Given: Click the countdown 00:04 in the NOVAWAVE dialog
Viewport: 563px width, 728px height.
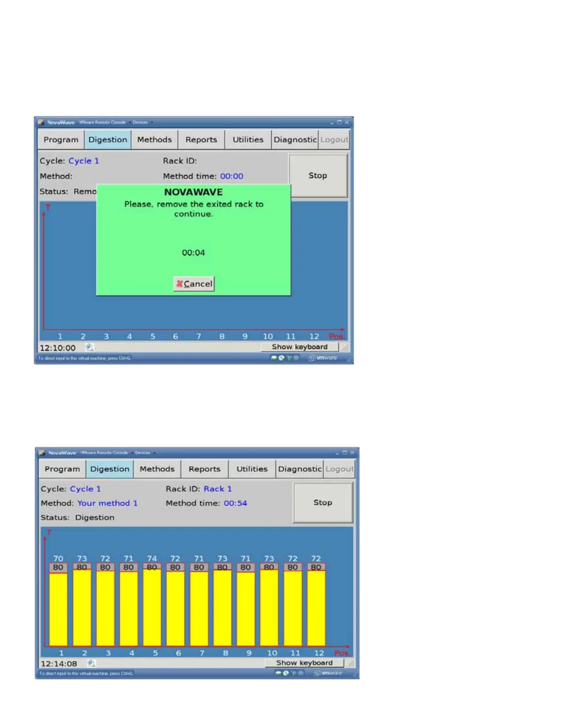Looking at the screenshot, I should pos(193,253).
